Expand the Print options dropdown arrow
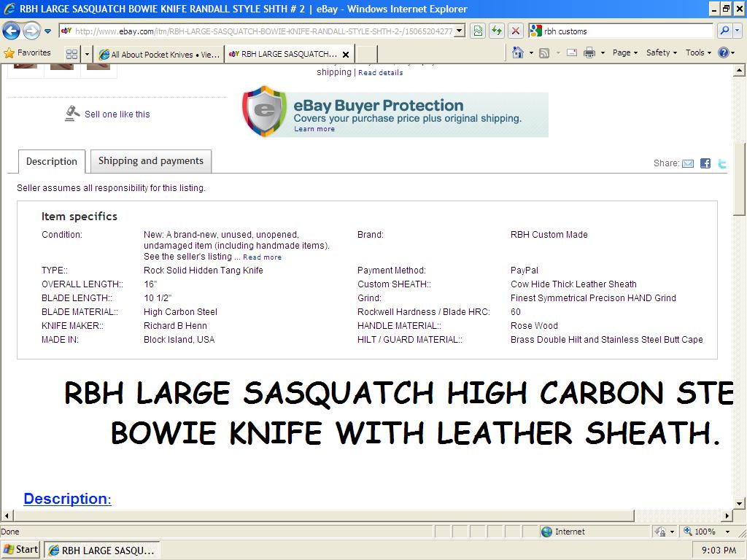This screenshot has width=747, height=560. 603,52
